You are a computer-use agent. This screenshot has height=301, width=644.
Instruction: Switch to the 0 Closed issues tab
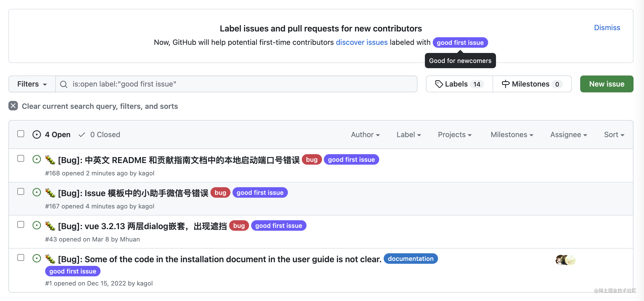105,135
